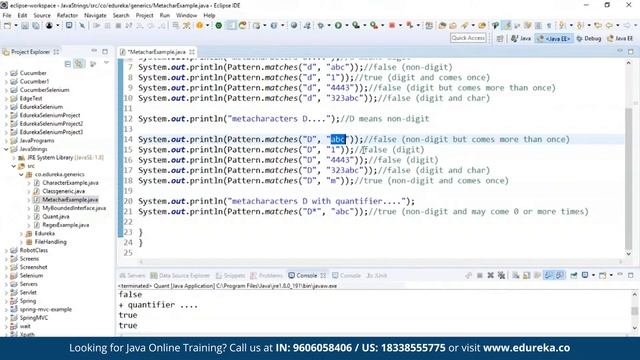Click the editor vertical scrollbar
The width and height of the screenshot is (640, 360).
click(629, 180)
